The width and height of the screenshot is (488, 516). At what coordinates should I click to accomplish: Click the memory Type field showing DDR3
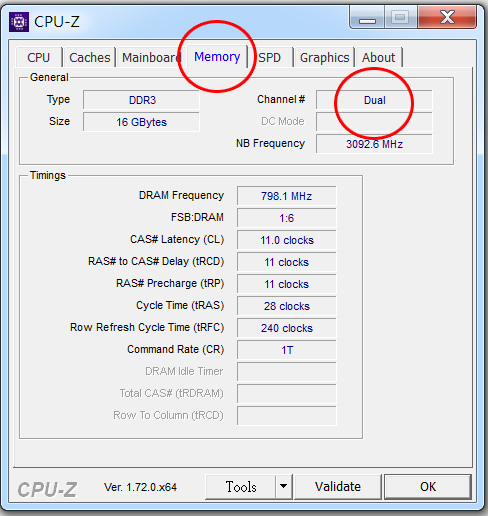(141, 100)
